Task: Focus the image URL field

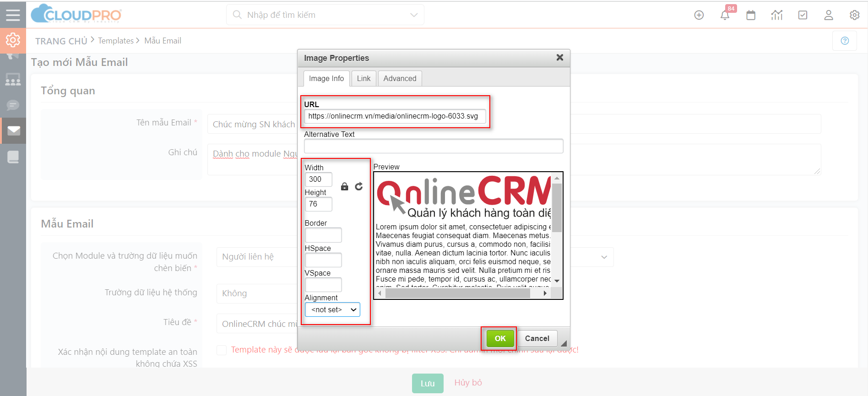Action: tap(395, 116)
